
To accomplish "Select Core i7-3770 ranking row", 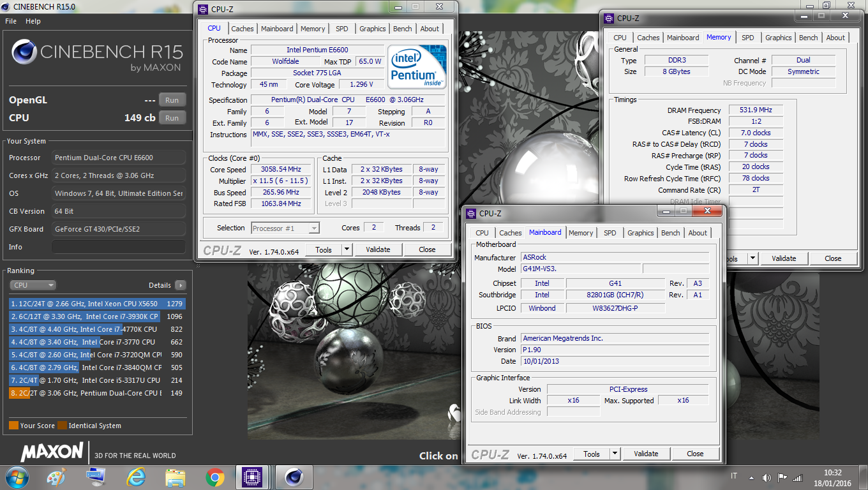I will [97, 342].
